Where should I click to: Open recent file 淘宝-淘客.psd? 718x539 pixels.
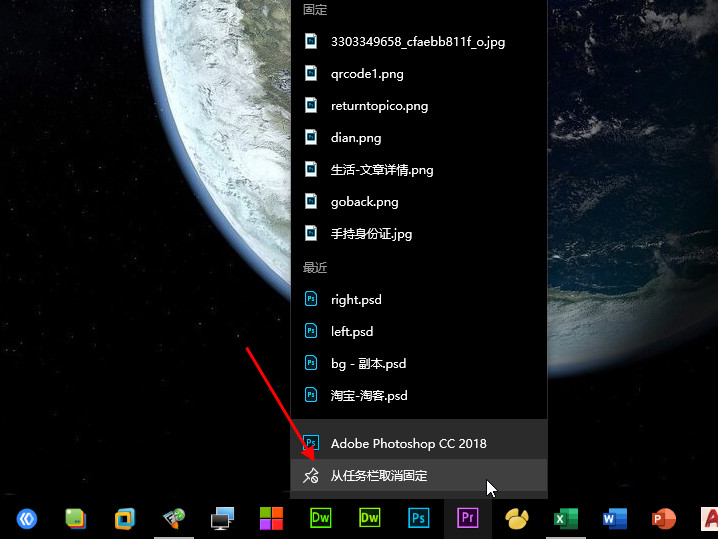pyautogui.click(x=369, y=395)
